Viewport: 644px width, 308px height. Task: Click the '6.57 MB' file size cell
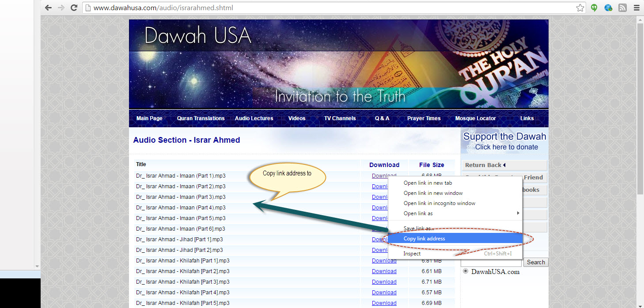(432, 293)
